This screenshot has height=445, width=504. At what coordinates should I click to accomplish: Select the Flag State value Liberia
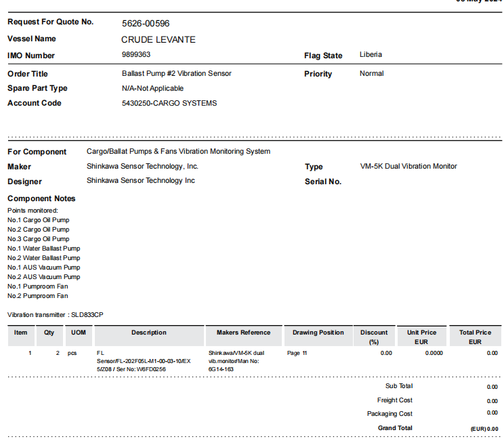coord(371,54)
